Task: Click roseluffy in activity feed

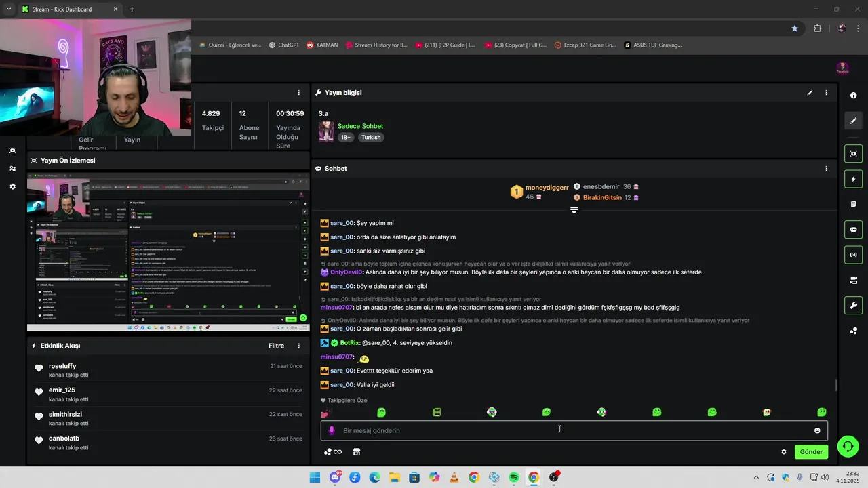Action: click(62, 366)
